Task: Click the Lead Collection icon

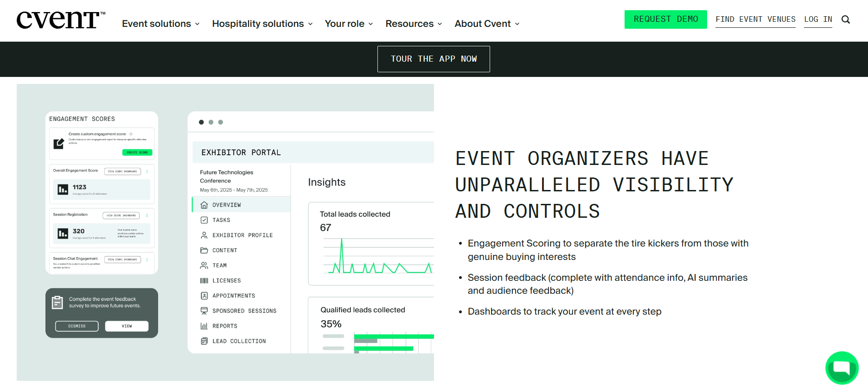Action: [x=204, y=341]
